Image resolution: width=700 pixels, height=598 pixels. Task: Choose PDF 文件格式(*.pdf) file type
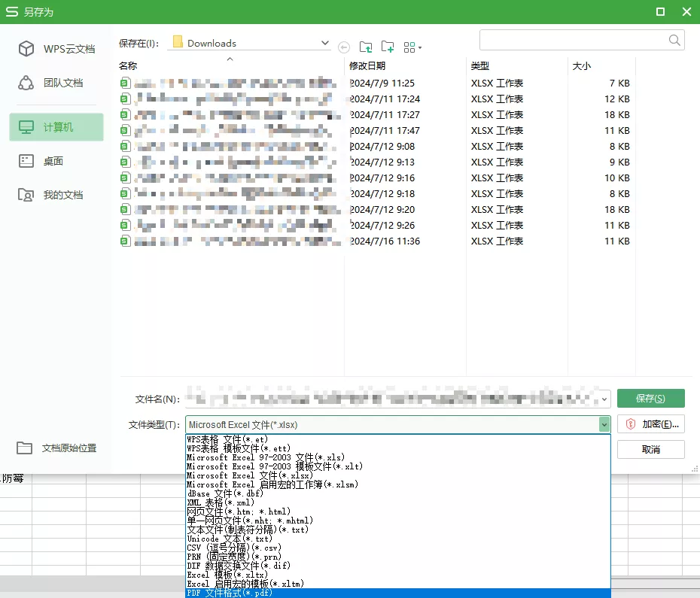pos(397,593)
